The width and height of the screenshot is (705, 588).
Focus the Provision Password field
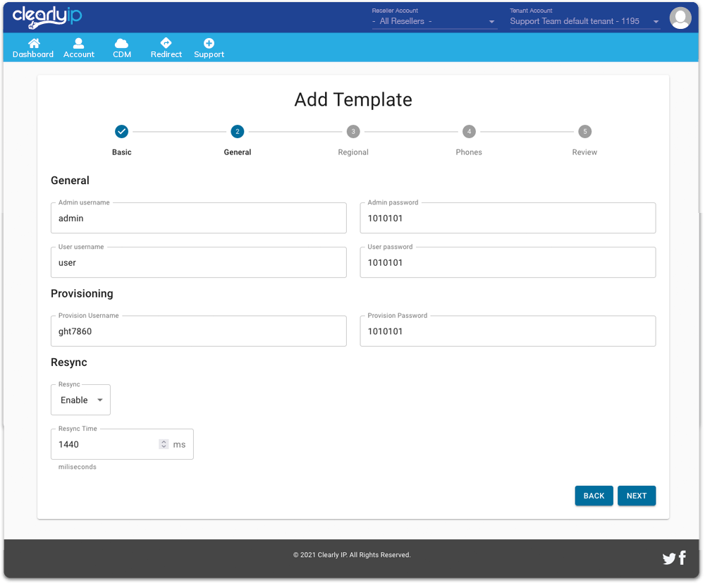click(x=508, y=331)
